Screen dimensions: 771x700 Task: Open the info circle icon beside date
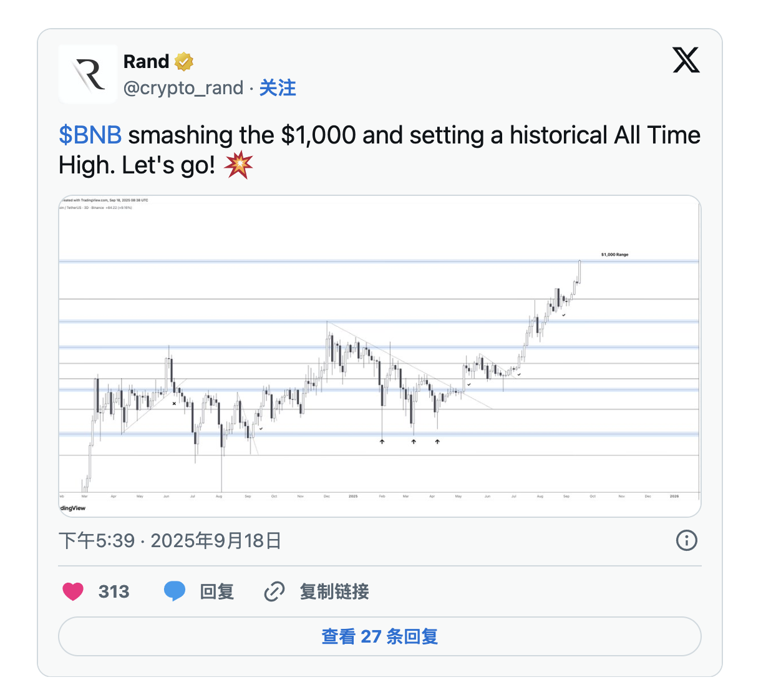point(686,540)
